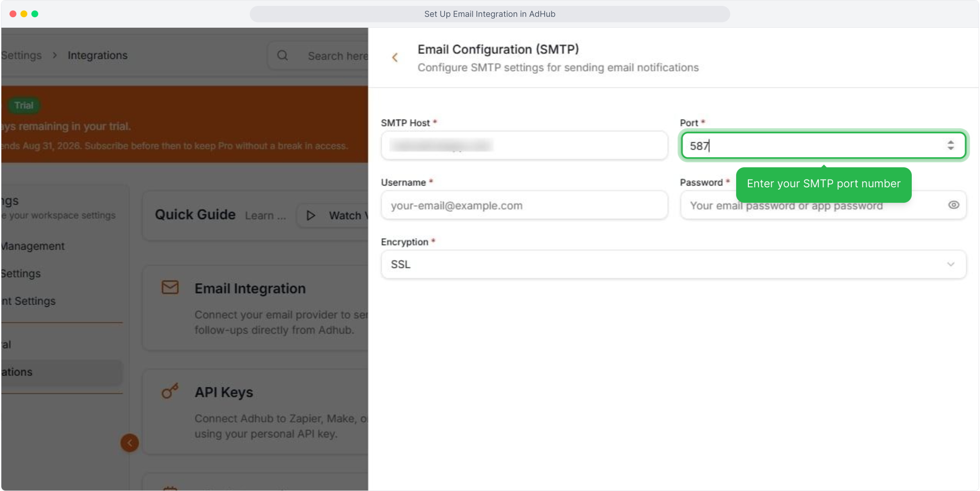
Task: Click the Quick Guide heading
Action: [x=195, y=215]
